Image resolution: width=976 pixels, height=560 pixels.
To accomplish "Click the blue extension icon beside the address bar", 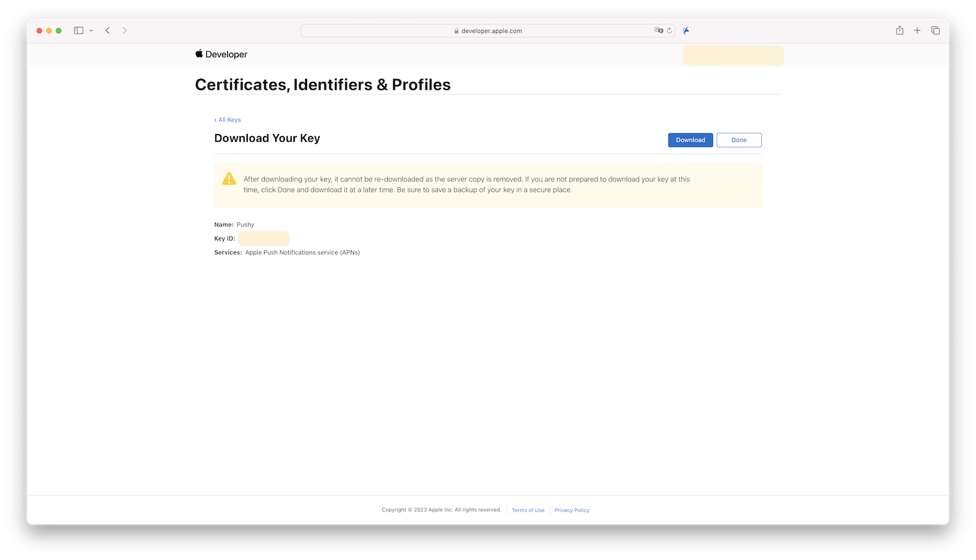I will 686,31.
